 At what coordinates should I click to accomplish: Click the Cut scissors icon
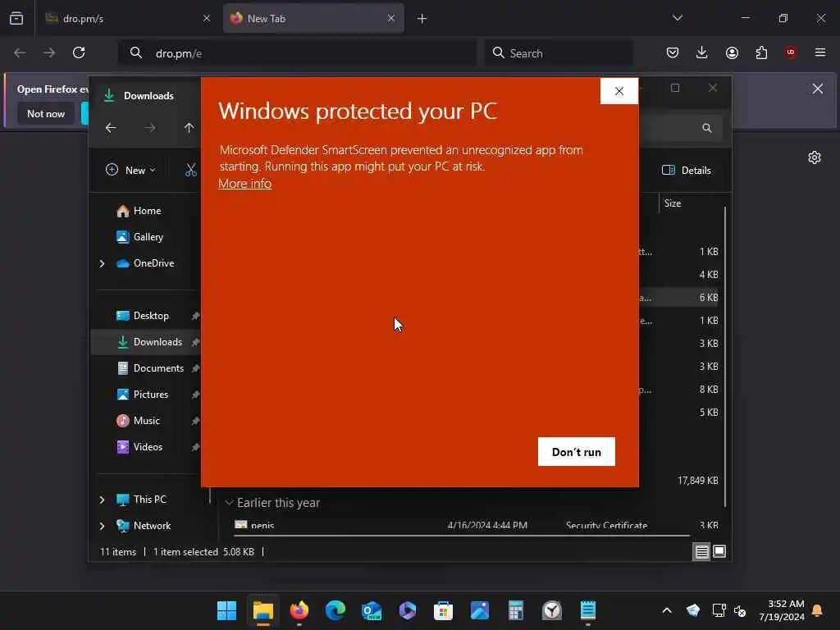pyautogui.click(x=190, y=171)
